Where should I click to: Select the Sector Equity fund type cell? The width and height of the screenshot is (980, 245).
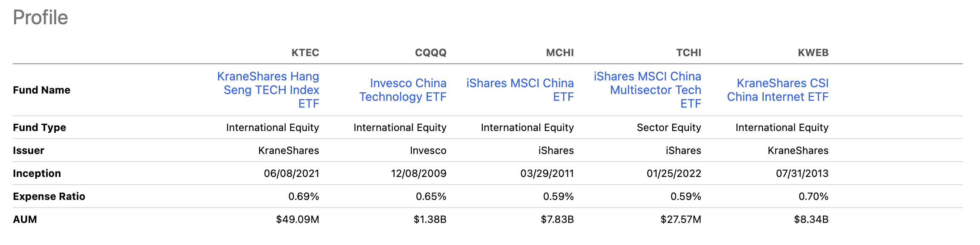(668, 128)
